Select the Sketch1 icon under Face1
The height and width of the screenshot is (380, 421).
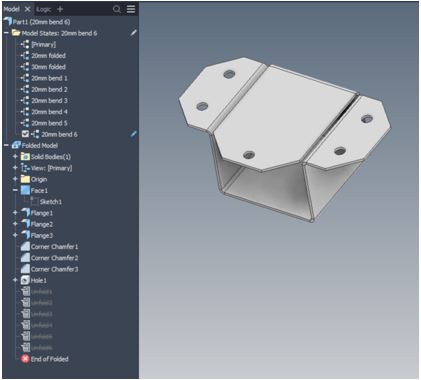[34, 201]
